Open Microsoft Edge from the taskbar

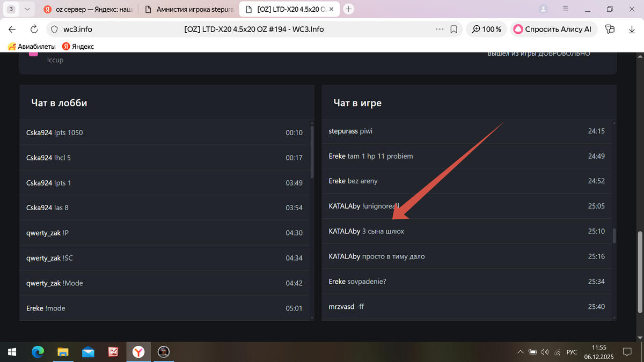pos(38,352)
